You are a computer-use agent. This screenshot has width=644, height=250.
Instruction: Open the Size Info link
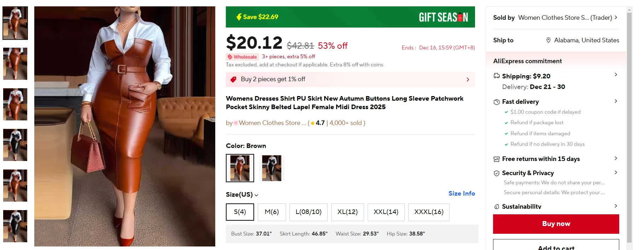coord(461,194)
